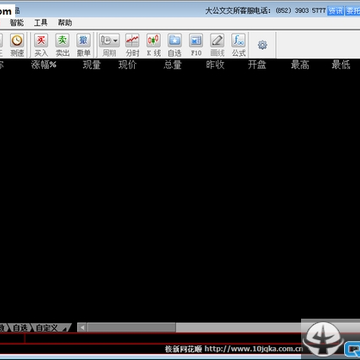360x360 pixels.
Task: Open the 工具 menu
Action: pyautogui.click(x=41, y=23)
